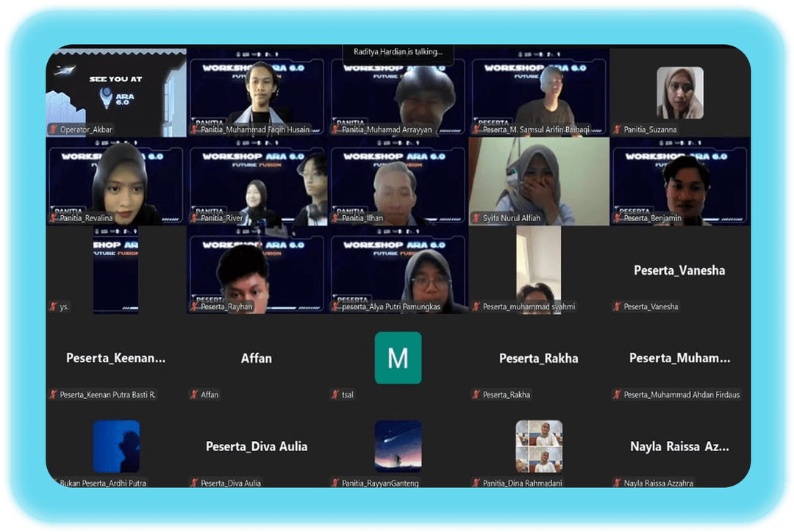The height and width of the screenshot is (532, 794).
Task: Select Operator_Akbar's See You At ARA video tile
Action: [116, 93]
